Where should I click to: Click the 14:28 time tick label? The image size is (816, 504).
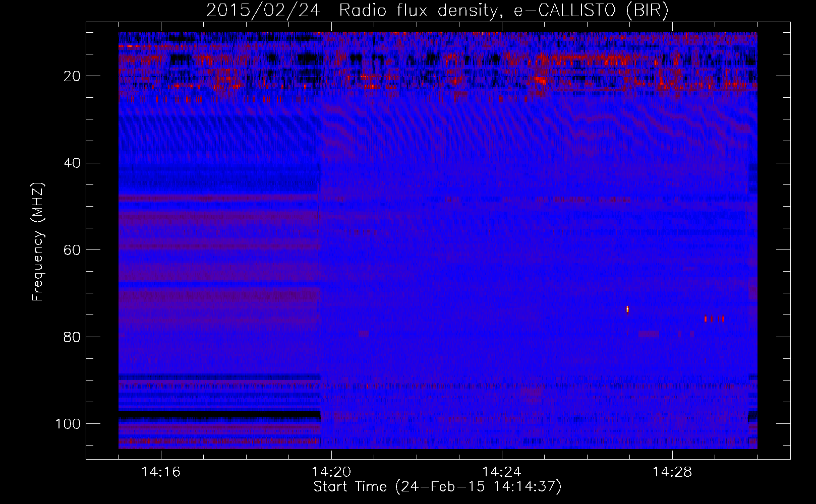coord(672,472)
